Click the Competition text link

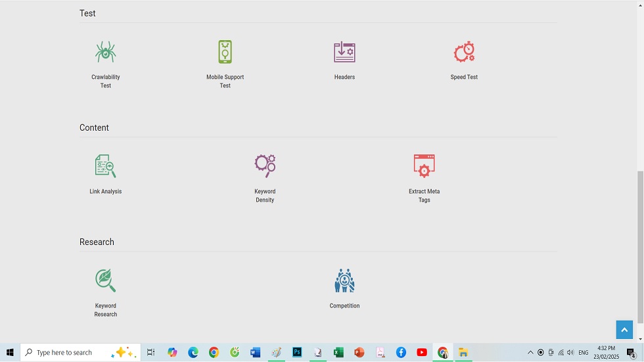[344, 306]
